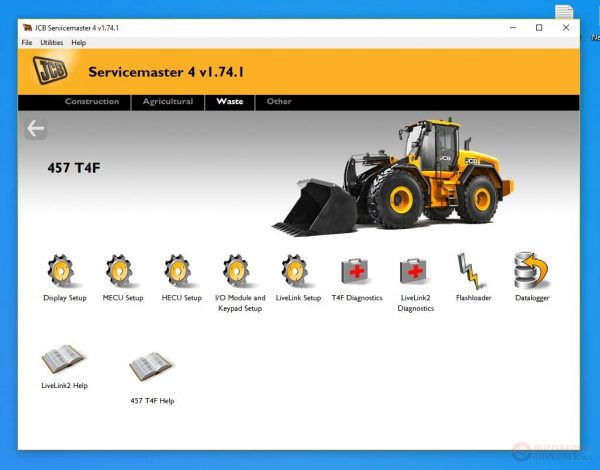The width and height of the screenshot is (600, 470).
Task: Open the Utilities menu
Action: pos(52,42)
